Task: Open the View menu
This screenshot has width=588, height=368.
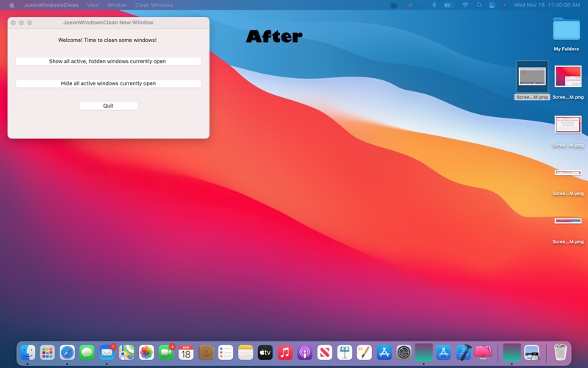Action: (93, 5)
